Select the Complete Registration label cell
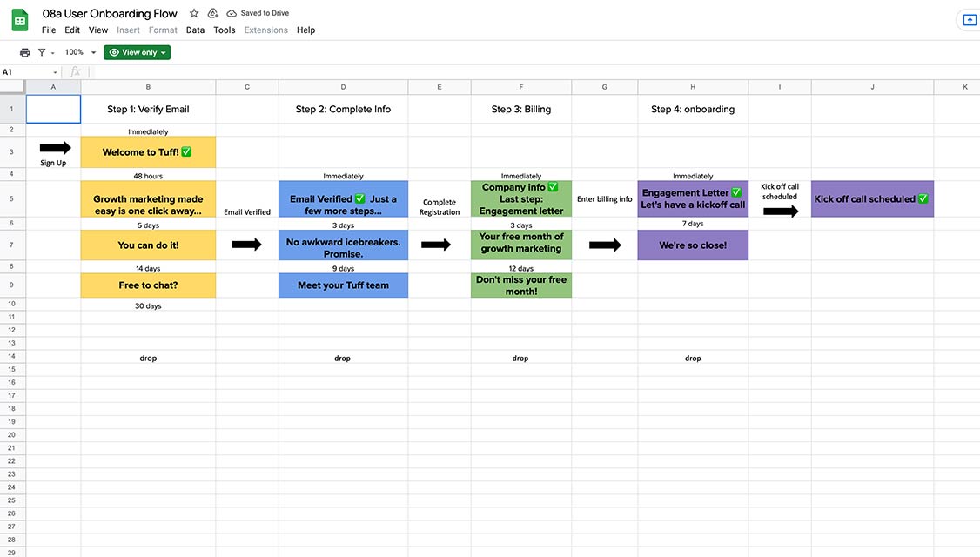Viewport: 980px width, 557px height. (x=440, y=199)
